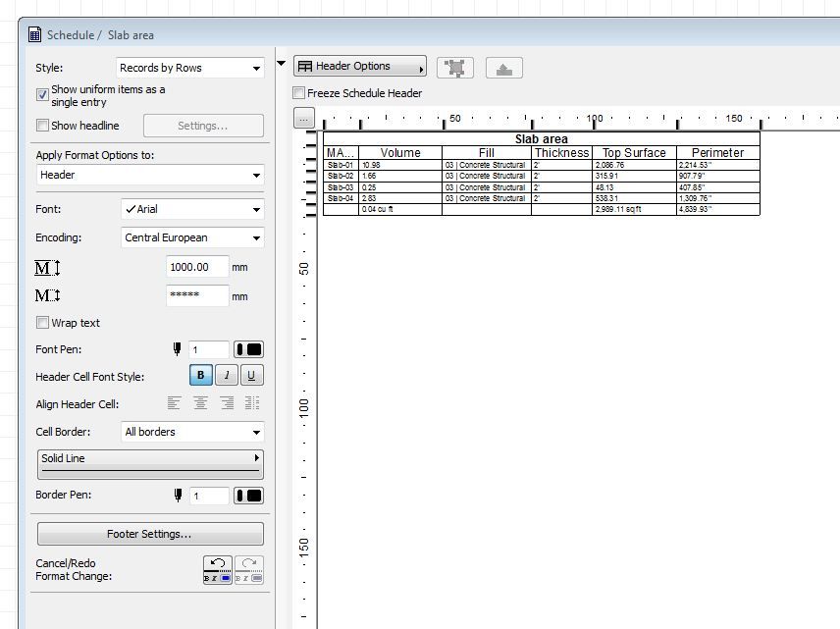This screenshot has width=840, height=629.
Task: Open the Font dropdown showing Arial
Action: [192, 209]
